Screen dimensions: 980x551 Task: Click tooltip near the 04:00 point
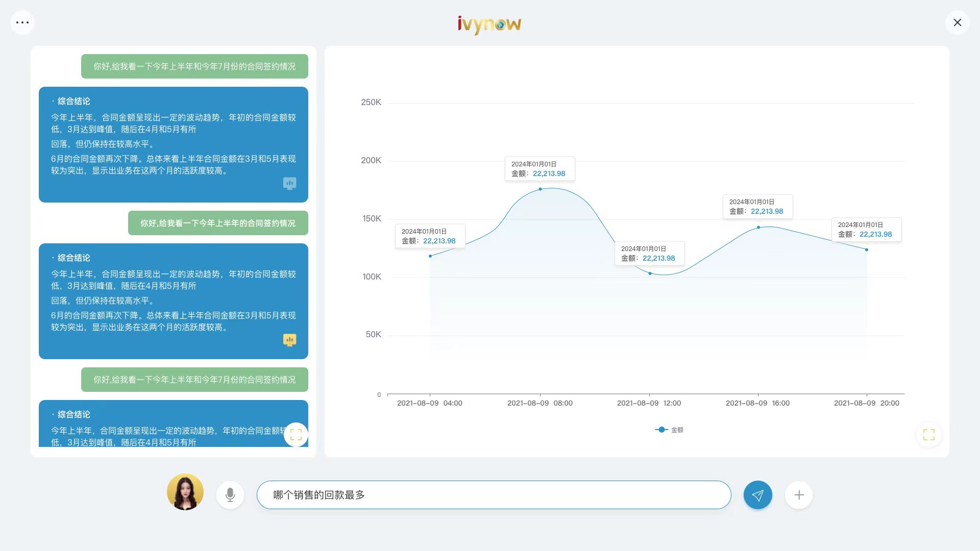tap(430, 236)
